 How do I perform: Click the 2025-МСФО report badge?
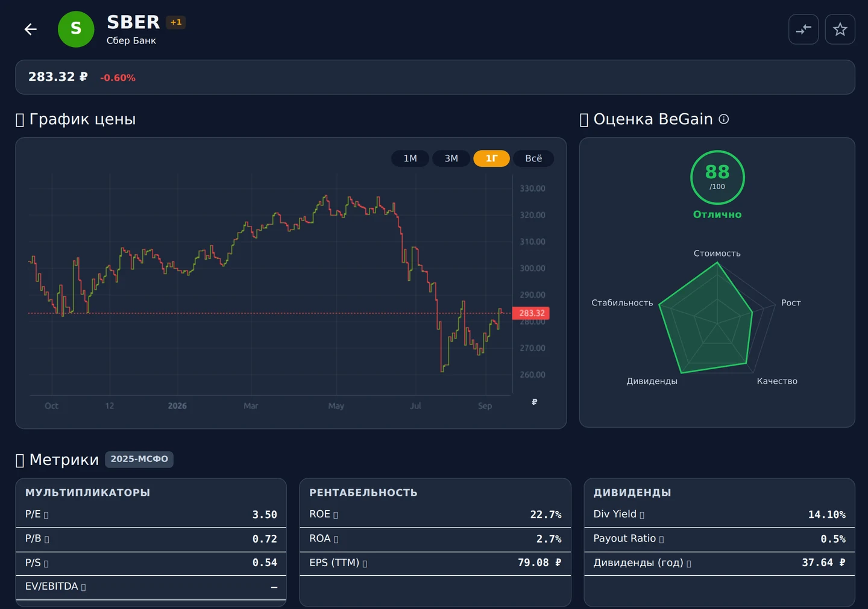click(139, 459)
